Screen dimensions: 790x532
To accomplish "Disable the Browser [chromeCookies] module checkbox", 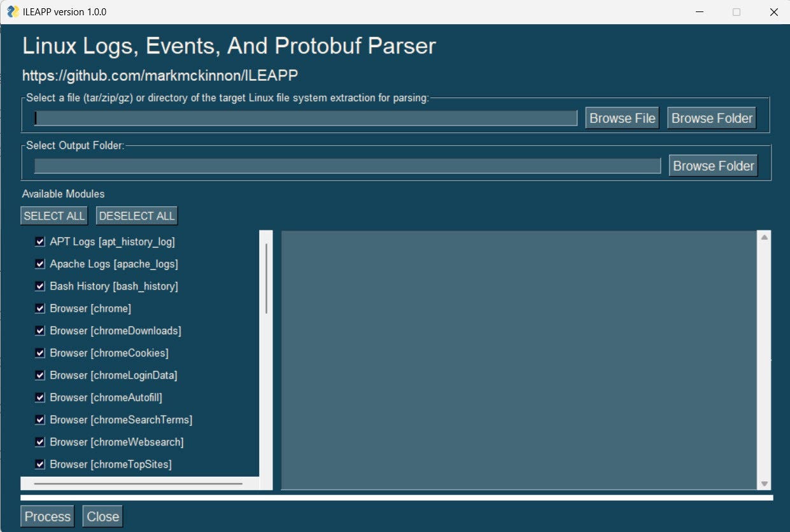I will pos(39,353).
